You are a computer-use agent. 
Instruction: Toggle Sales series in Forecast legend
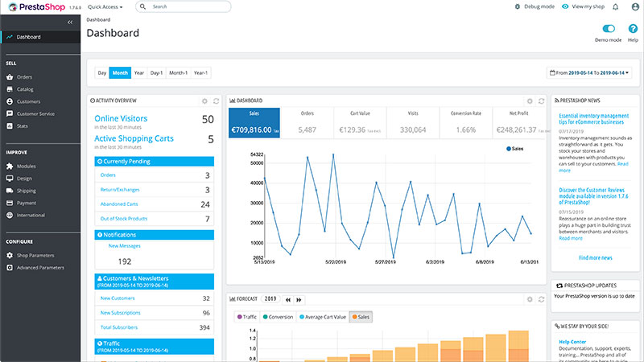[x=361, y=317]
